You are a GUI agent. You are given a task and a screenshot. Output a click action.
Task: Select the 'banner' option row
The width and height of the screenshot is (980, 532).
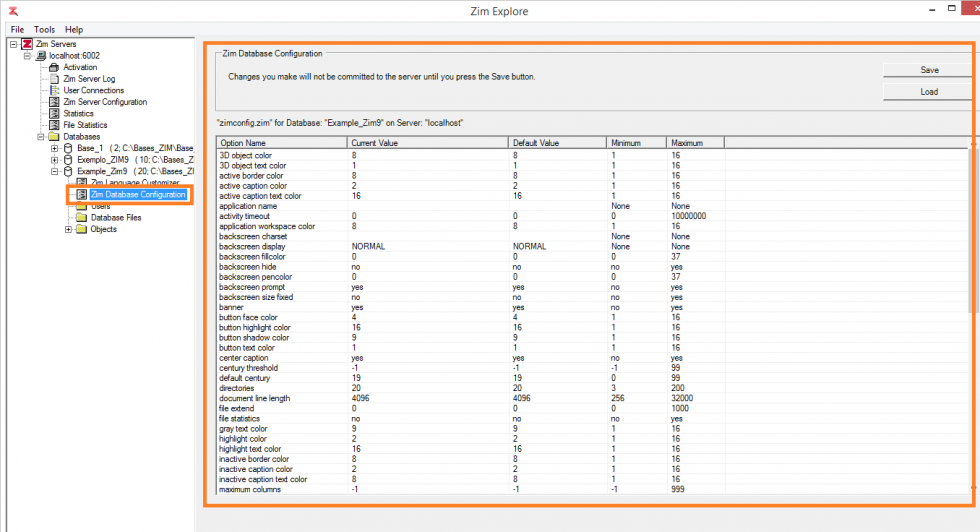594,307
